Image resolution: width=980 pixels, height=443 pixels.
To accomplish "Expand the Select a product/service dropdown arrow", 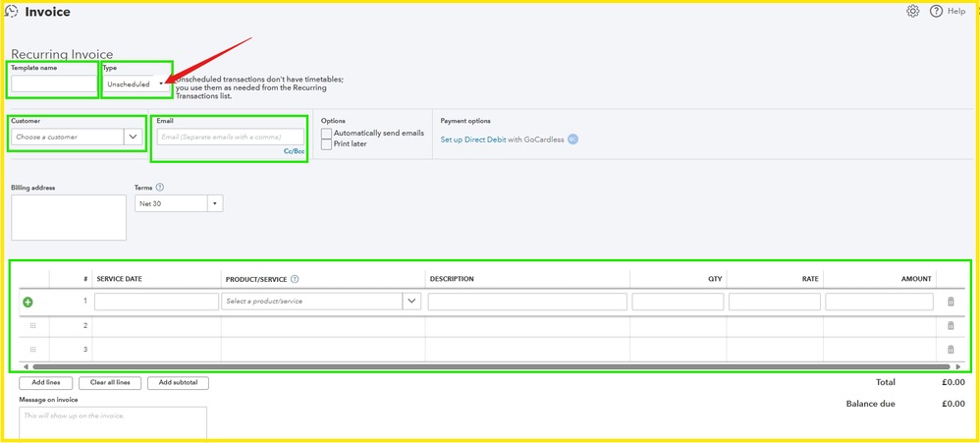I will click(411, 302).
